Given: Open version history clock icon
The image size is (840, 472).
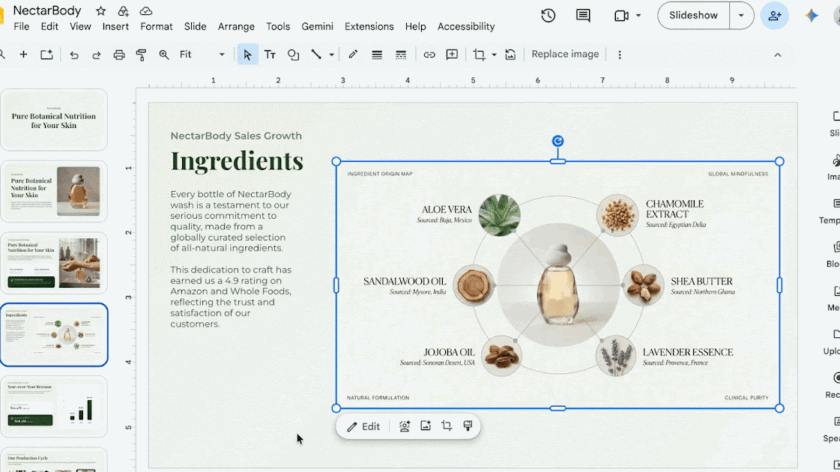Looking at the screenshot, I should click(x=548, y=16).
